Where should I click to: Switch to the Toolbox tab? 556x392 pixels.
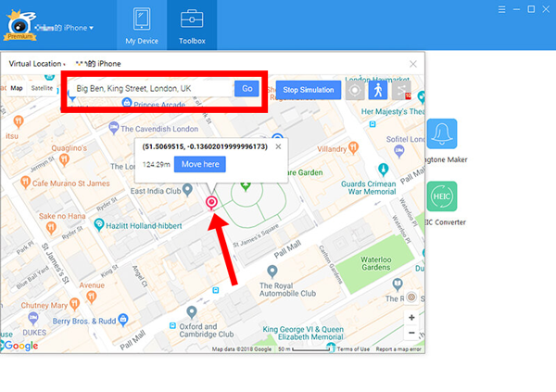tap(192, 25)
